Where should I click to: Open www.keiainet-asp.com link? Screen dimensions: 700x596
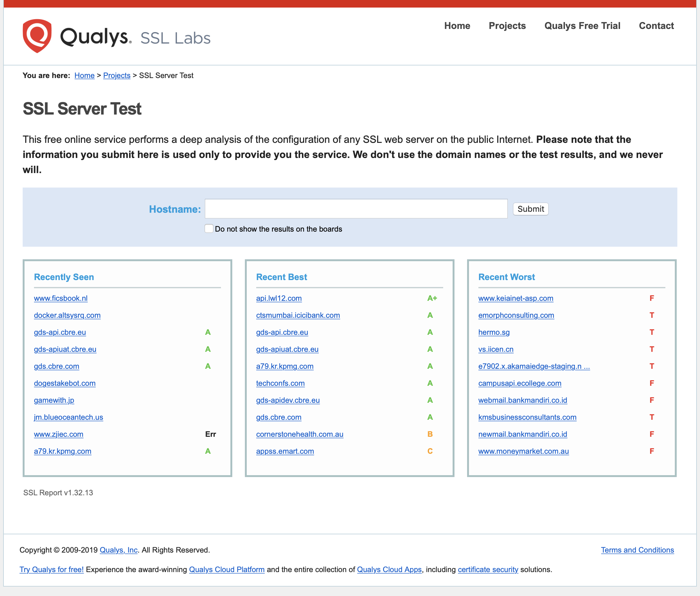click(516, 298)
